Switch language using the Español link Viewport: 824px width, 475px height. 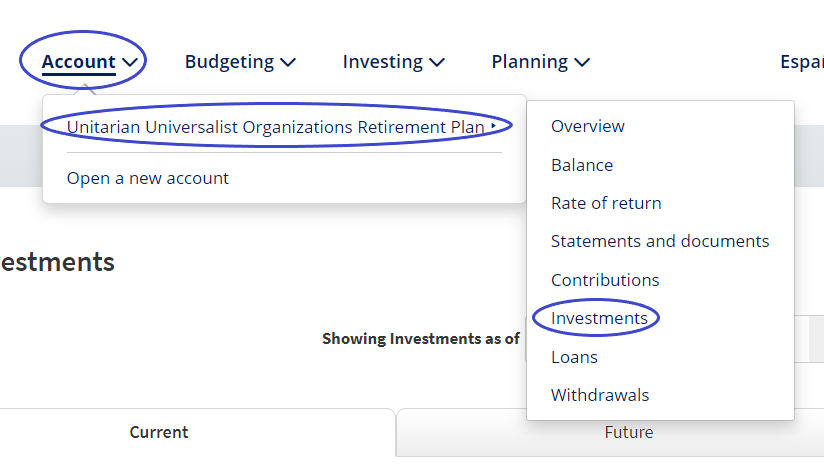pyautogui.click(x=802, y=62)
